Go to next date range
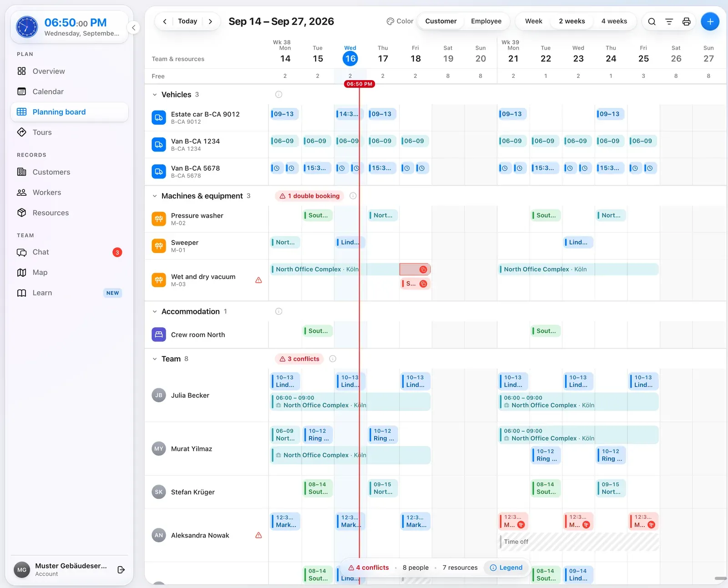The height and width of the screenshot is (588, 728). [210, 21]
